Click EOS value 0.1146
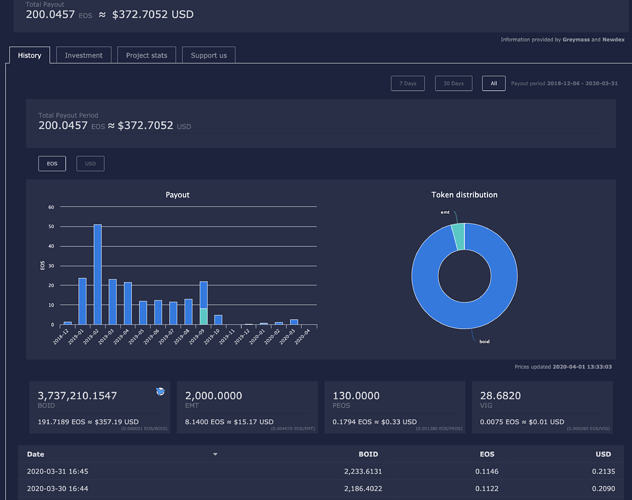632x500 pixels. (487, 471)
